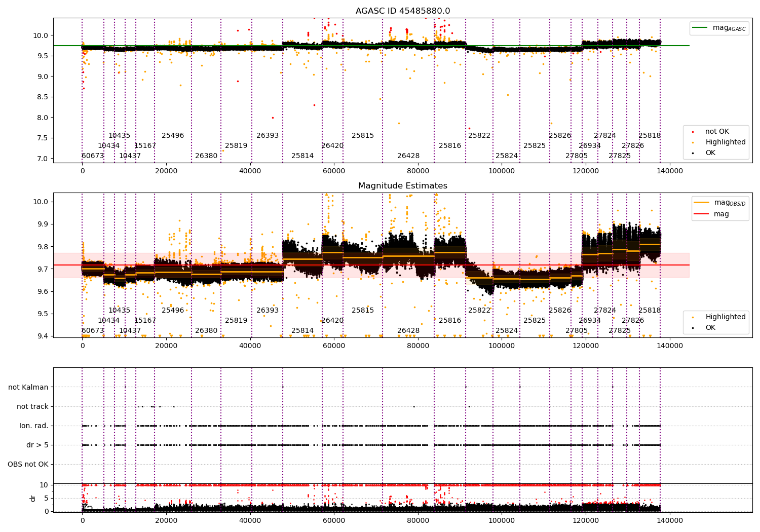Click obsid label 26393 in top plot
Viewport: 760px width, 532px height.
(x=268, y=136)
